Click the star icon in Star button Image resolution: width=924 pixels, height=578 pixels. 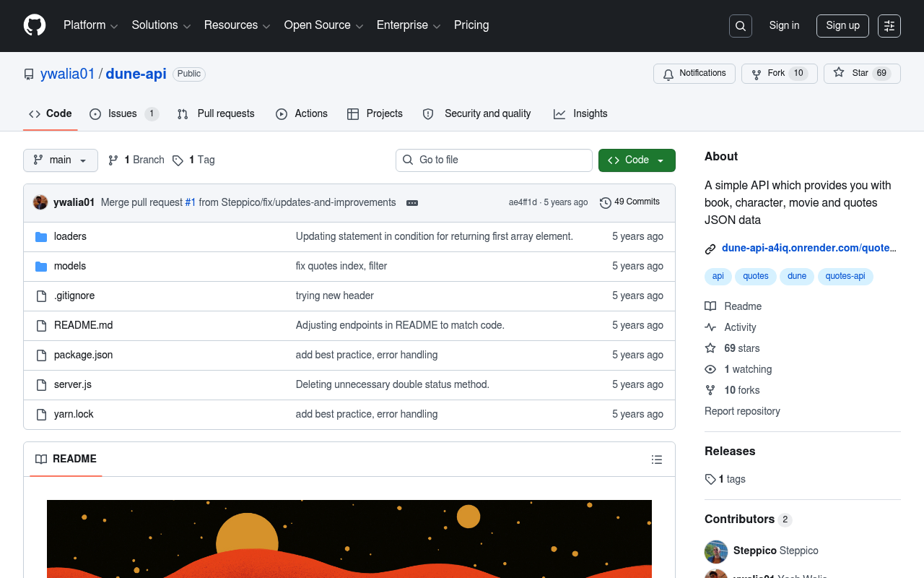coord(839,73)
